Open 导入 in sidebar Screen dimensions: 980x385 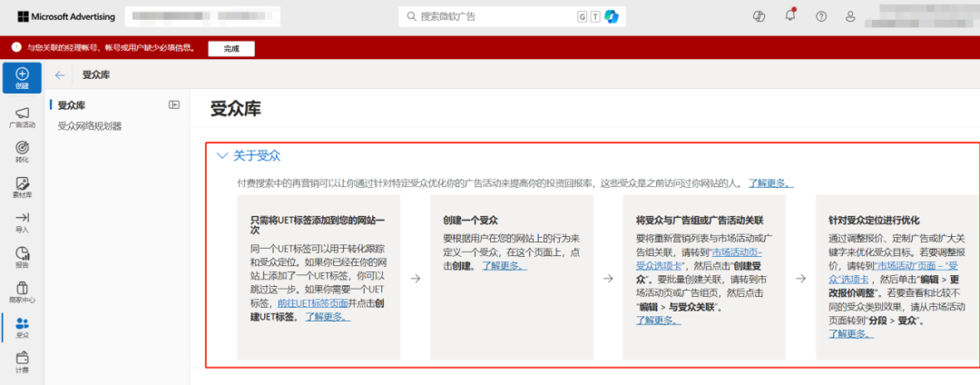(x=22, y=222)
